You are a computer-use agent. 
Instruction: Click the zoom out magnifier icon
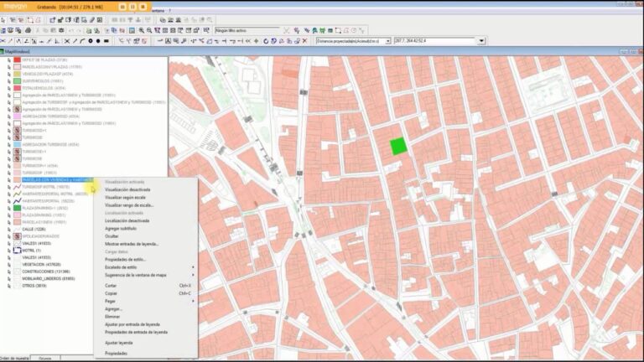click(149, 30)
